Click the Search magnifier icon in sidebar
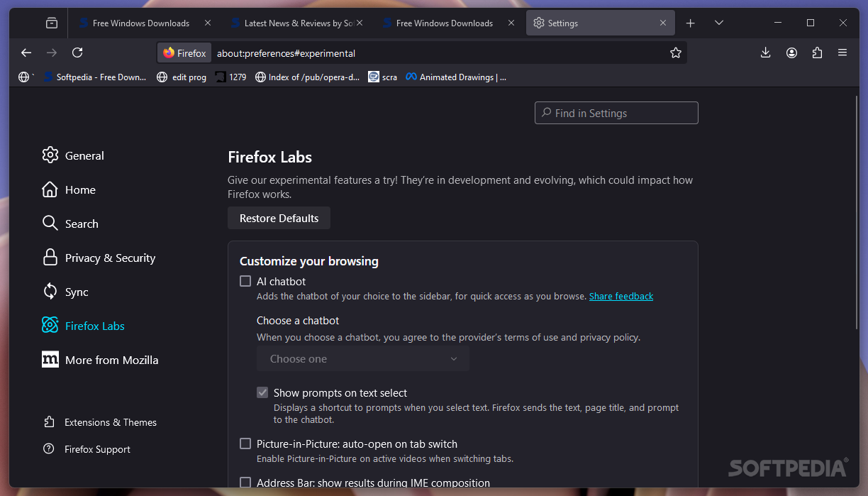The image size is (868, 496). point(50,224)
